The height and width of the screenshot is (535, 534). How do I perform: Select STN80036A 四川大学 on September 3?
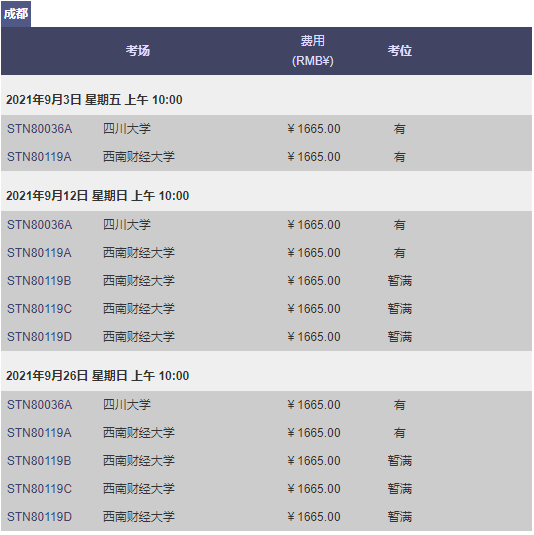click(266, 129)
